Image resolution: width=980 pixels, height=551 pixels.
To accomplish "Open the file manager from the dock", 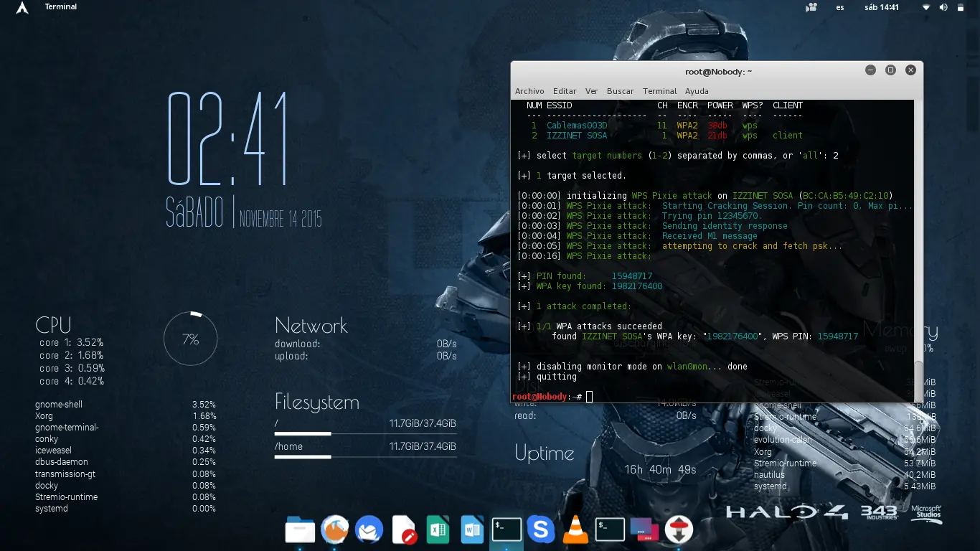I will pos(300,530).
